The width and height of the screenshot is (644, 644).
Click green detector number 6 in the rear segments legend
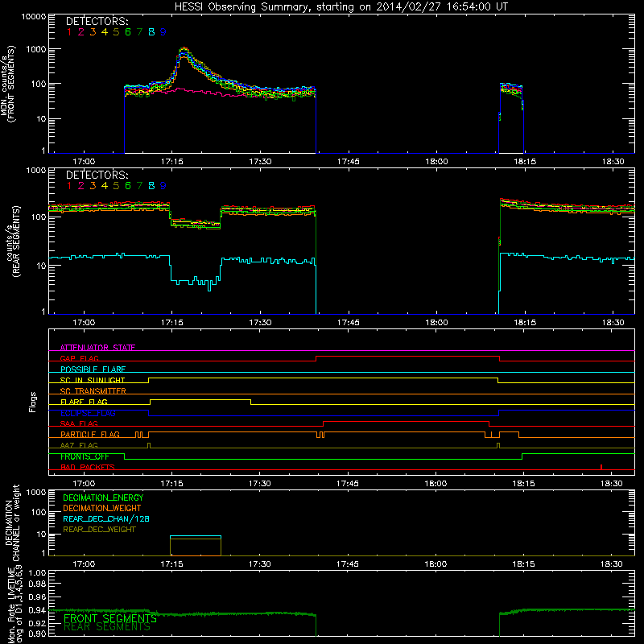[x=128, y=186]
